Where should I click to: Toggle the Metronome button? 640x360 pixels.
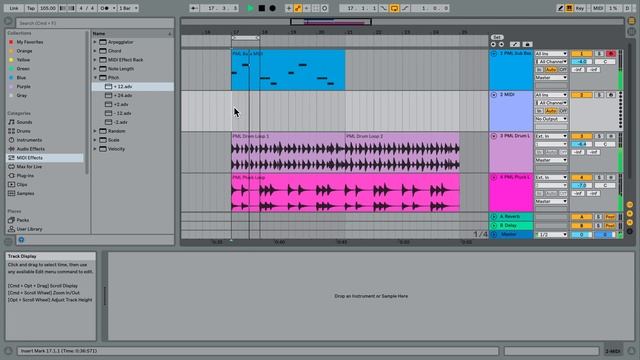coord(105,8)
